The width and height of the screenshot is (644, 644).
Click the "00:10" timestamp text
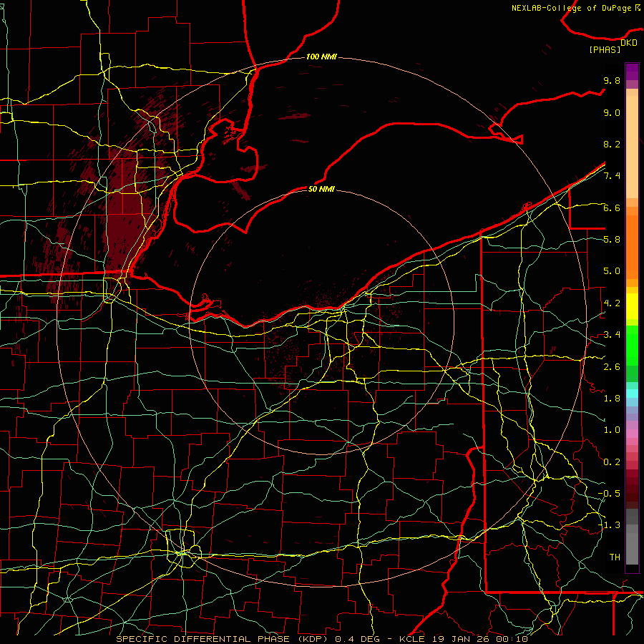point(511,639)
